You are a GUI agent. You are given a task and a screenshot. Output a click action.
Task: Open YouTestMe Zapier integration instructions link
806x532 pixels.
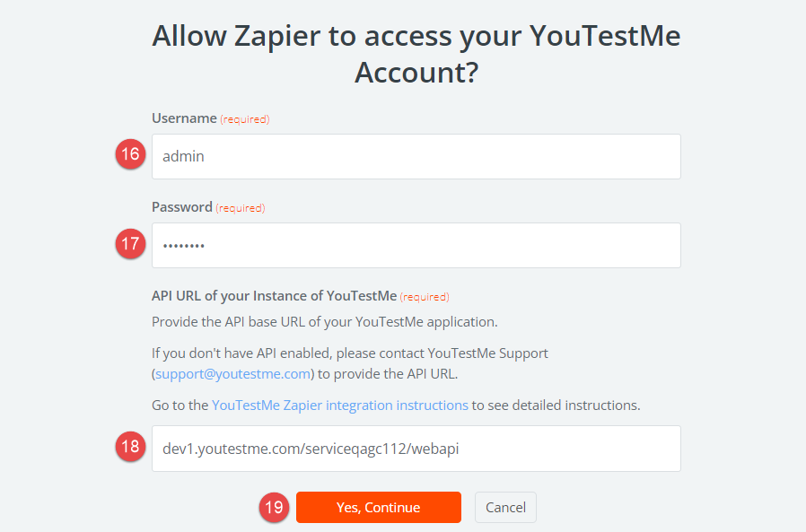tap(340, 405)
